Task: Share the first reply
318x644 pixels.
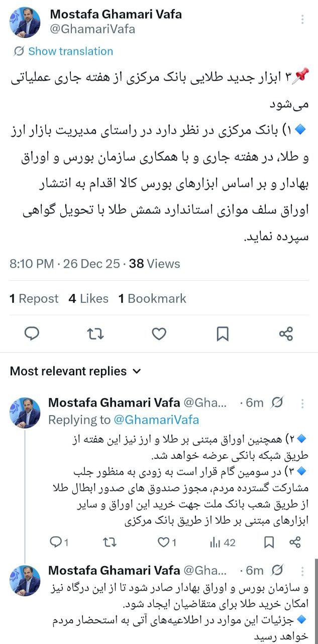Action: coord(295,542)
